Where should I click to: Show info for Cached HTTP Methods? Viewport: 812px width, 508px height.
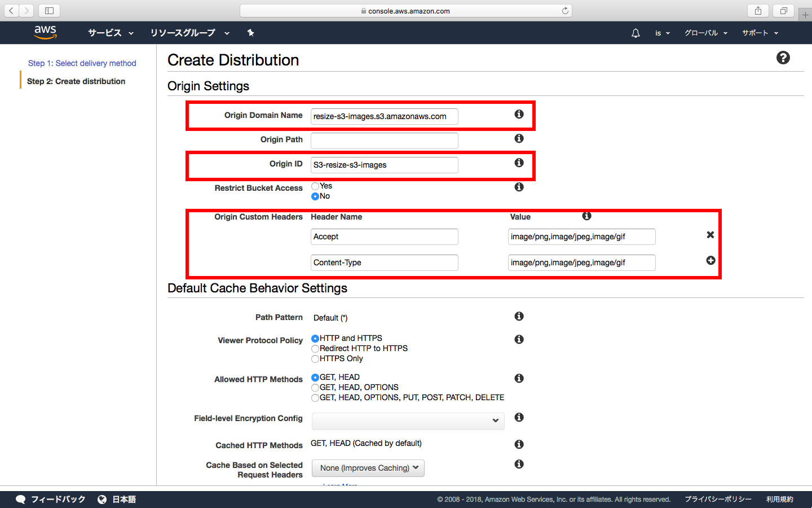point(519,444)
